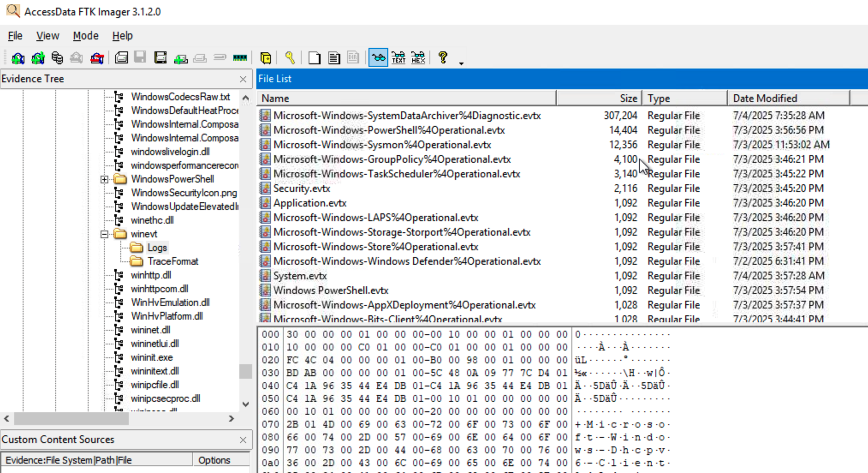Expand the WindowsPowerShell tree node
The height and width of the screenshot is (473, 868).
pyautogui.click(x=104, y=179)
